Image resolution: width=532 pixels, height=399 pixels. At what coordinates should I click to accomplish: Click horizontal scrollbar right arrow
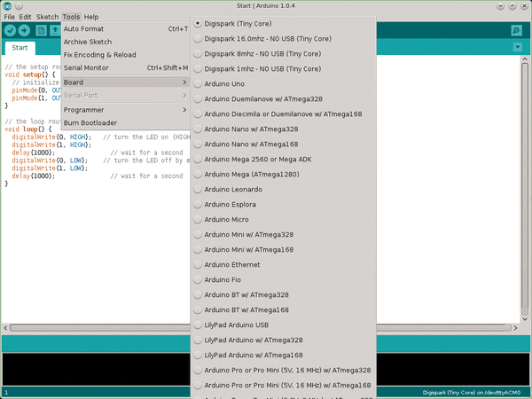(x=515, y=328)
